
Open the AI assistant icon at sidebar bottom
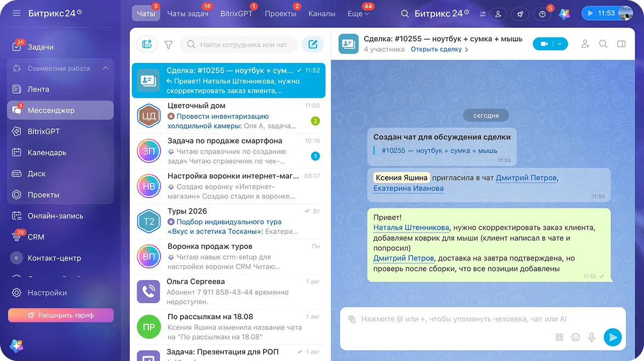click(x=16, y=346)
